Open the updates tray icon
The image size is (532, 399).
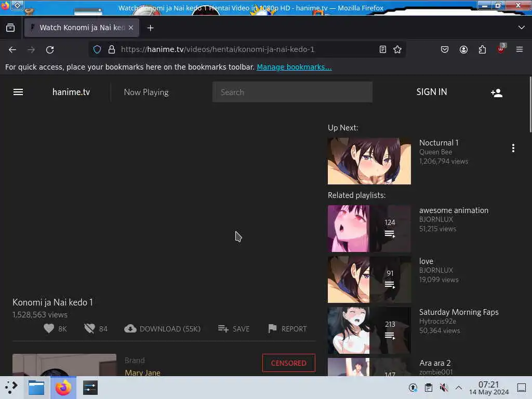coord(413,388)
